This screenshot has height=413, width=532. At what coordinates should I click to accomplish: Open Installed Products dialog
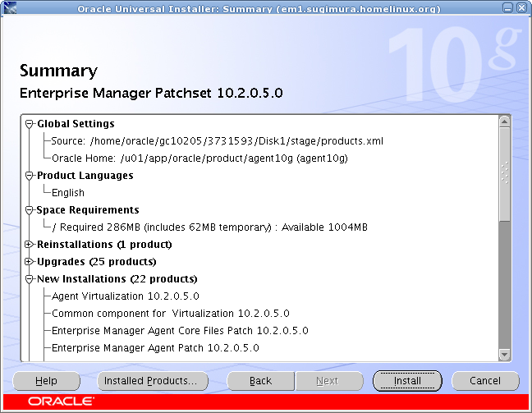pyautogui.click(x=153, y=381)
